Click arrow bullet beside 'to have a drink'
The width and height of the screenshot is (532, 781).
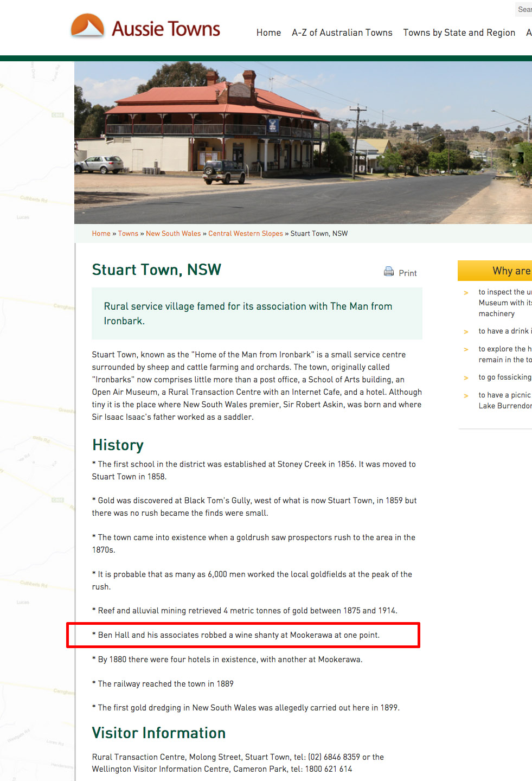(466, 332)
